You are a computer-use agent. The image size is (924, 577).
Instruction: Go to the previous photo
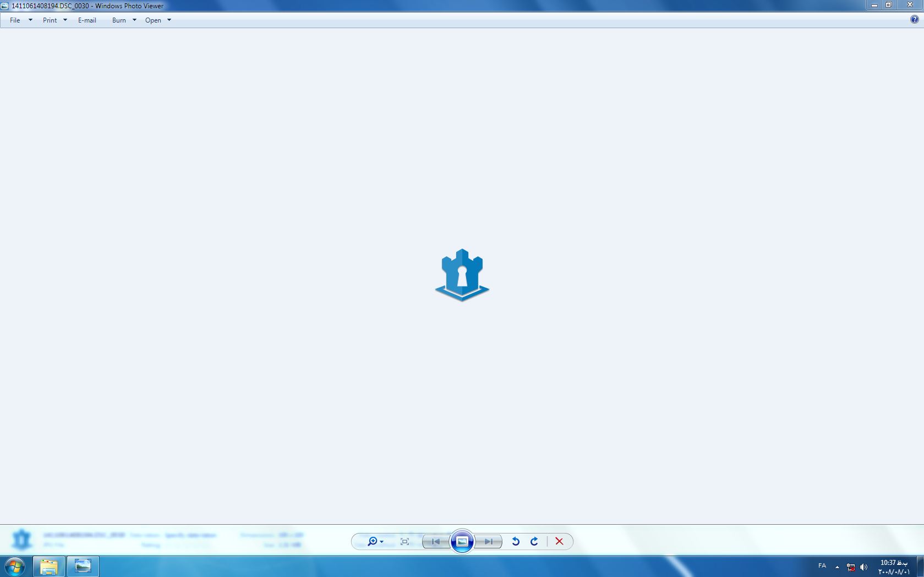click(436, 541)
